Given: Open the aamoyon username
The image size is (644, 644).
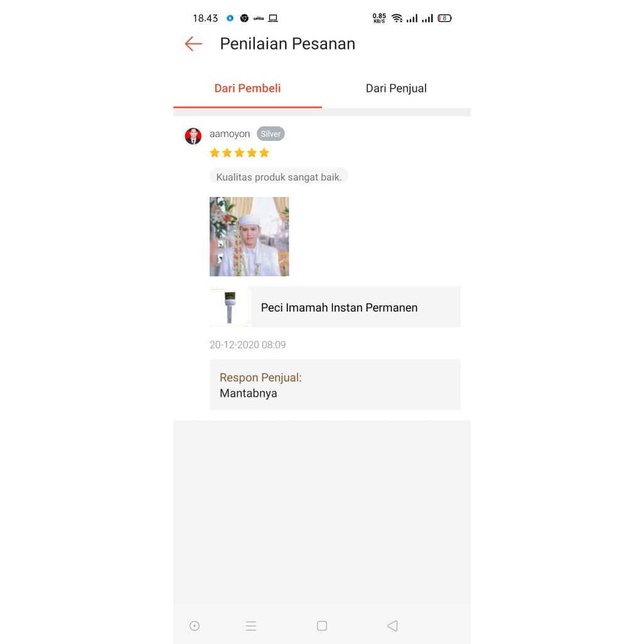Looking at the screenshot, I should click(x=230, y=134).
